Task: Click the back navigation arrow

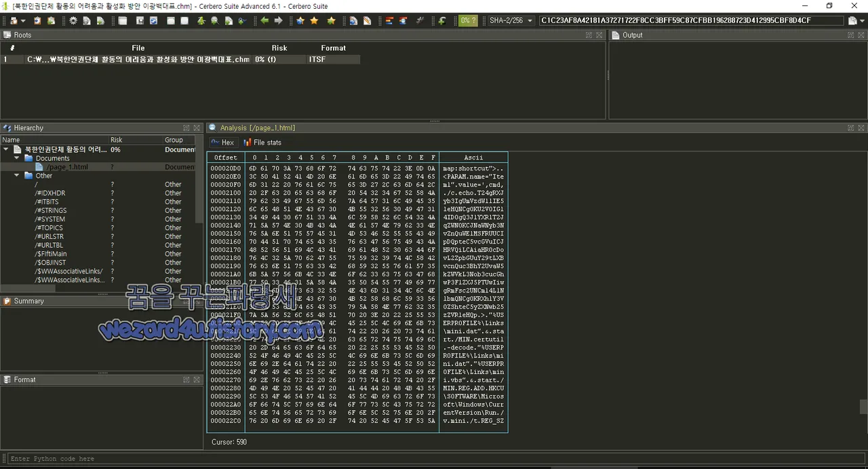Action: tap(264, 20)
